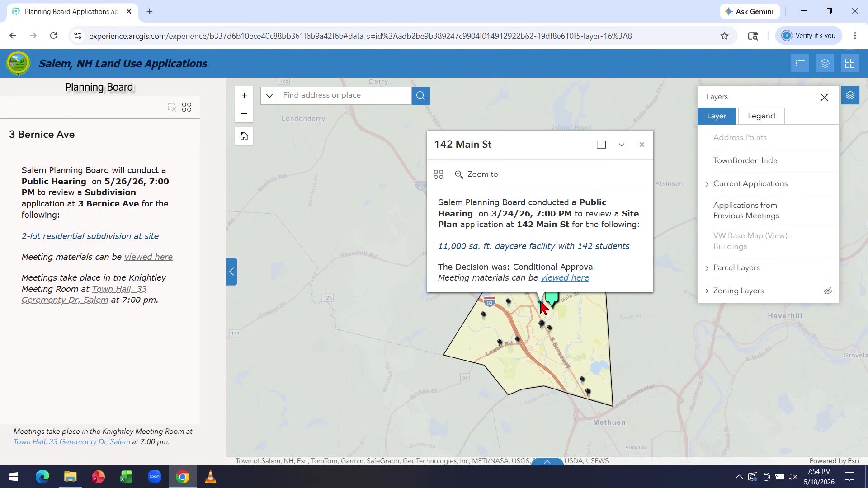868x488 pixels.
Task: Open Town Hall link in hearing notice
Action: pyautogui.click(x=84, y=295)
